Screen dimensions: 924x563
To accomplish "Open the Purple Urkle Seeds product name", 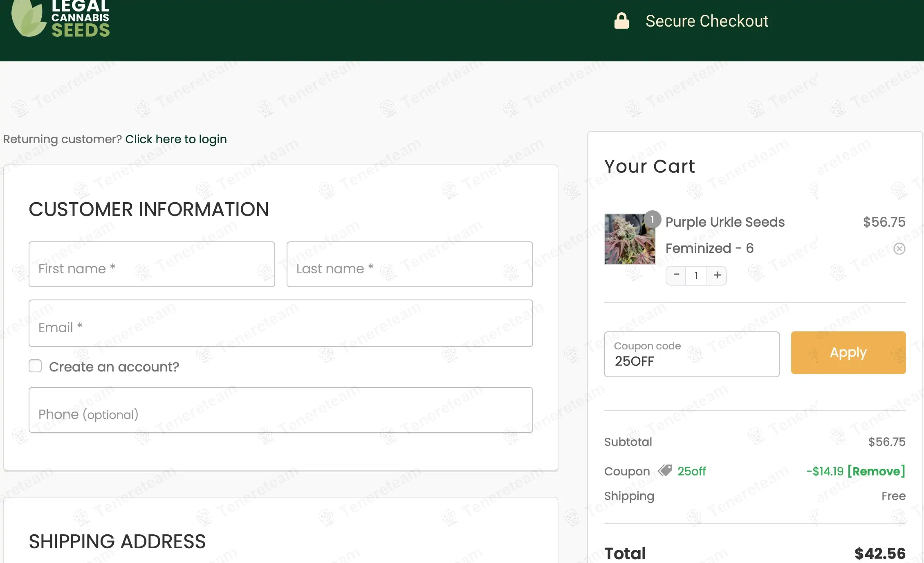I will [x=725, y=222].
